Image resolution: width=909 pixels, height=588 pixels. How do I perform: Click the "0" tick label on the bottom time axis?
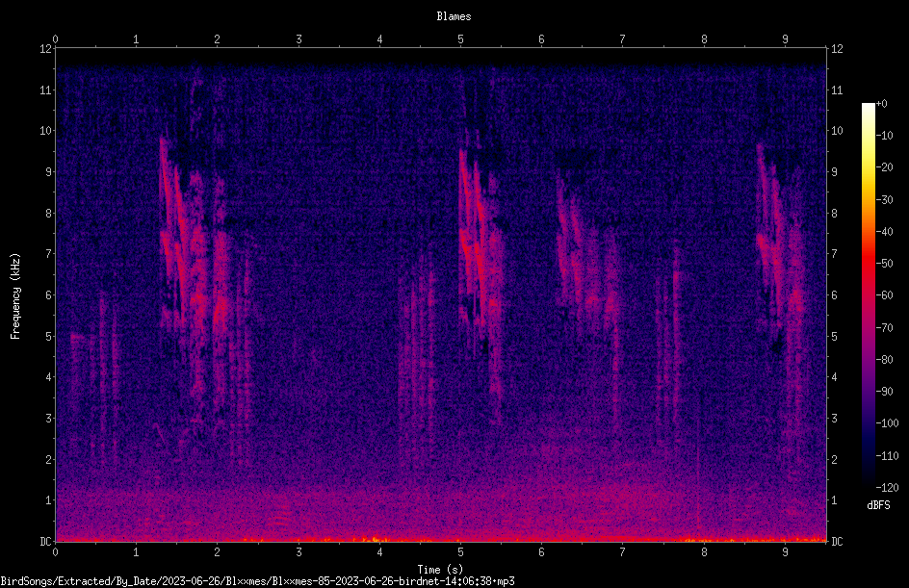pos(55,552)
